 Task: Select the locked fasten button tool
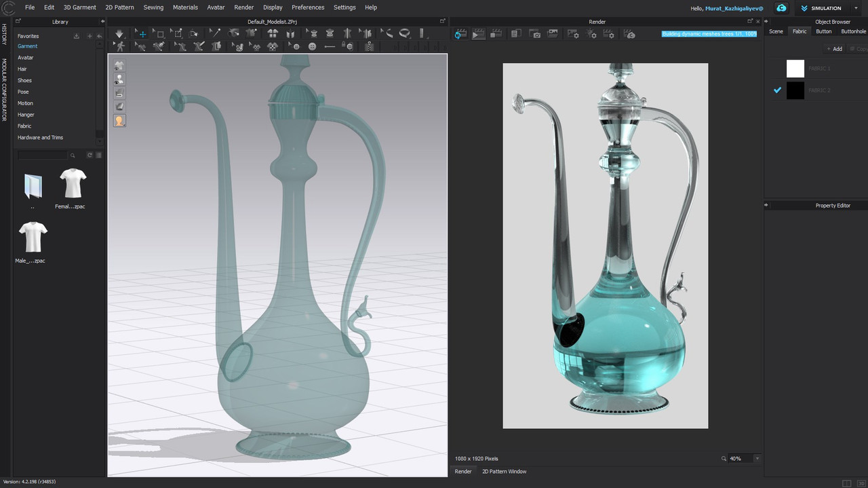[347, 46]
